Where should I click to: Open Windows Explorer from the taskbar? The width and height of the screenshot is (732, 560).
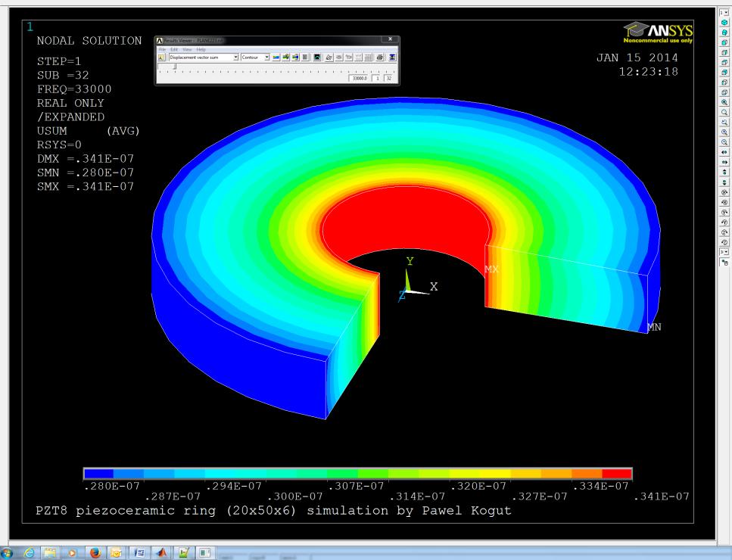(x=50, y=553)
